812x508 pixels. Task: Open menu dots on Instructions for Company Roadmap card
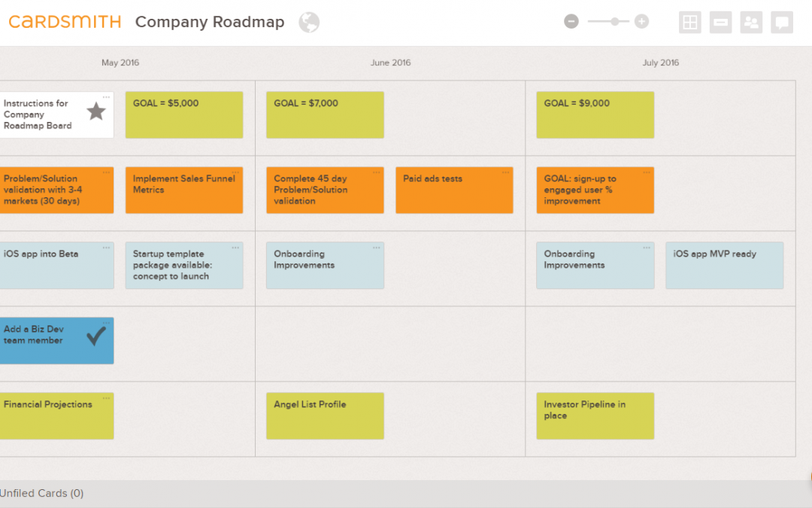point(106,97)
